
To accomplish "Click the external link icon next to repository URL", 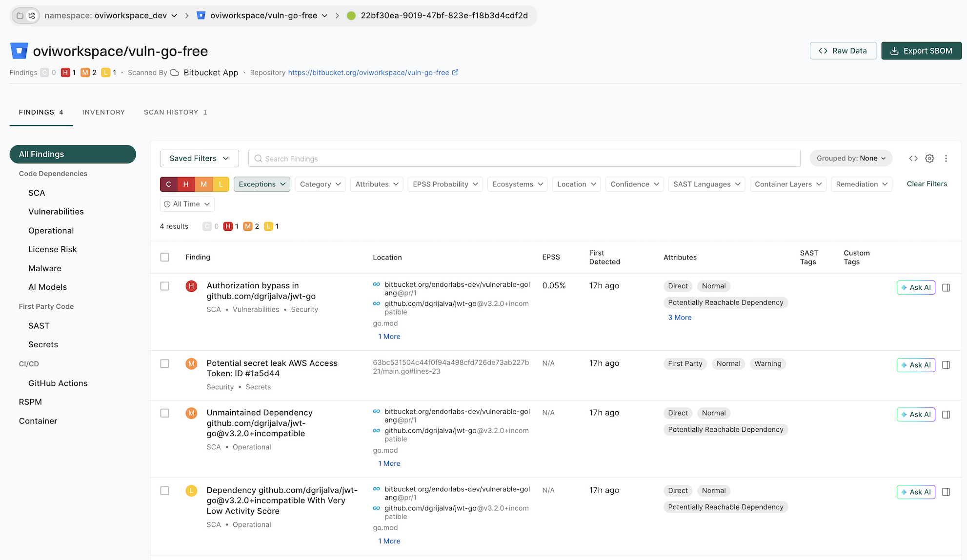I will 455,73.
